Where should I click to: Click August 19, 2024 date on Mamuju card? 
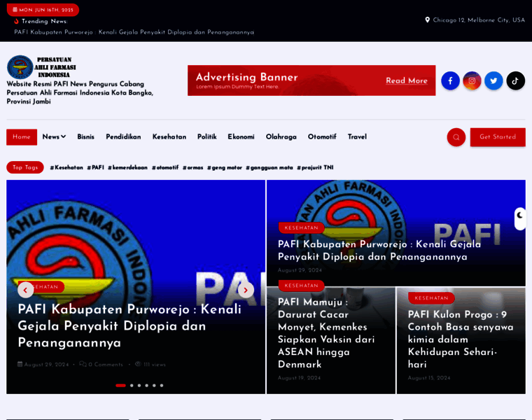click(x=299, y=378)
